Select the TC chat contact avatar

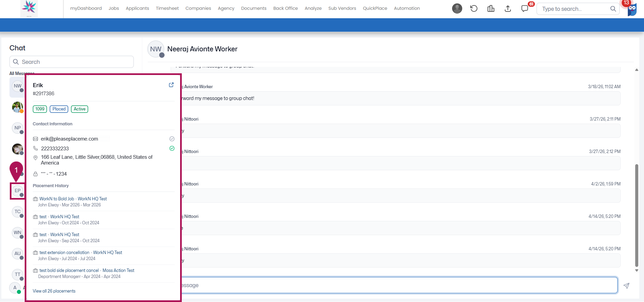pos(18,212)
